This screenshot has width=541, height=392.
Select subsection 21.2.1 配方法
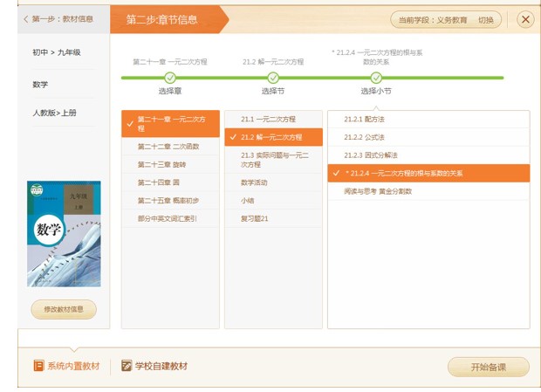428,120
